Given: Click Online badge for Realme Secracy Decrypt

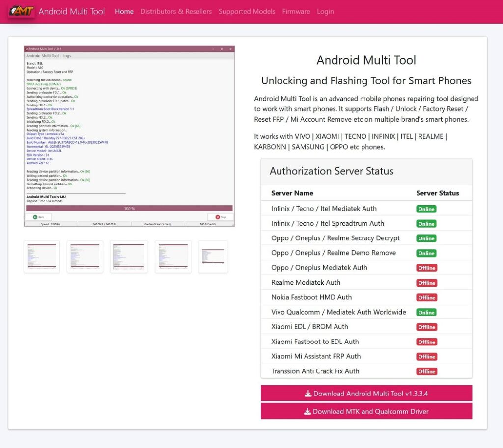Looking at the screenshot, I should click(x=426, y=238).
